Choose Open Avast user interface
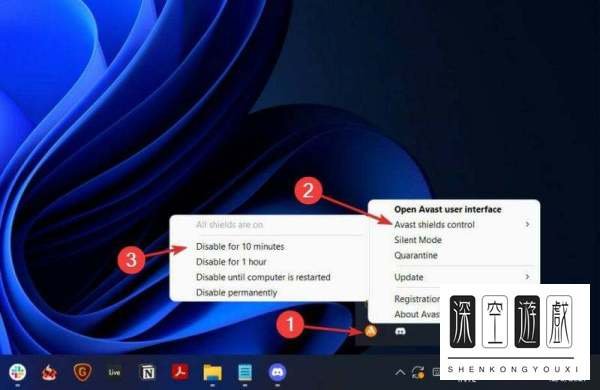Viewport: 600px width, 390px height. coord(448,209)
